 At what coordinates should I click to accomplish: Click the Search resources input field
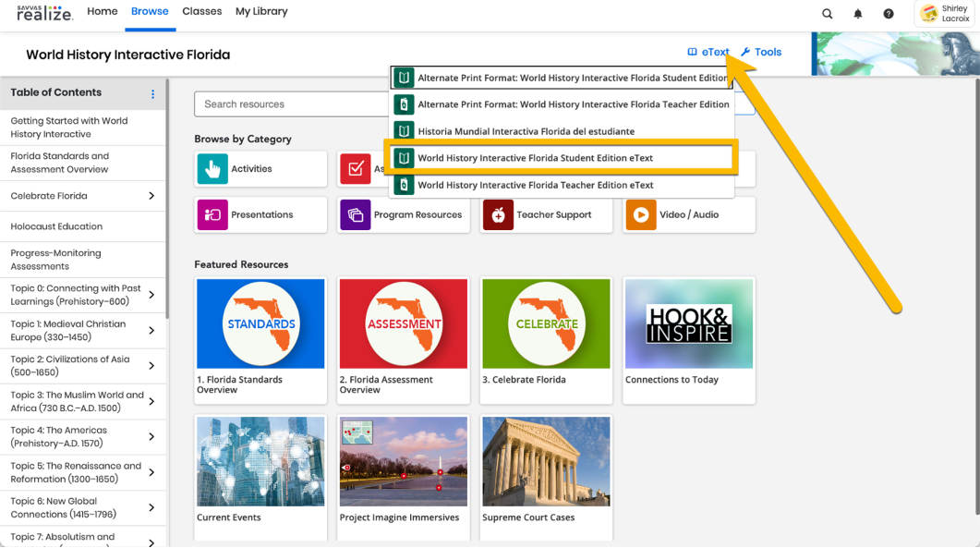point(291,104)
